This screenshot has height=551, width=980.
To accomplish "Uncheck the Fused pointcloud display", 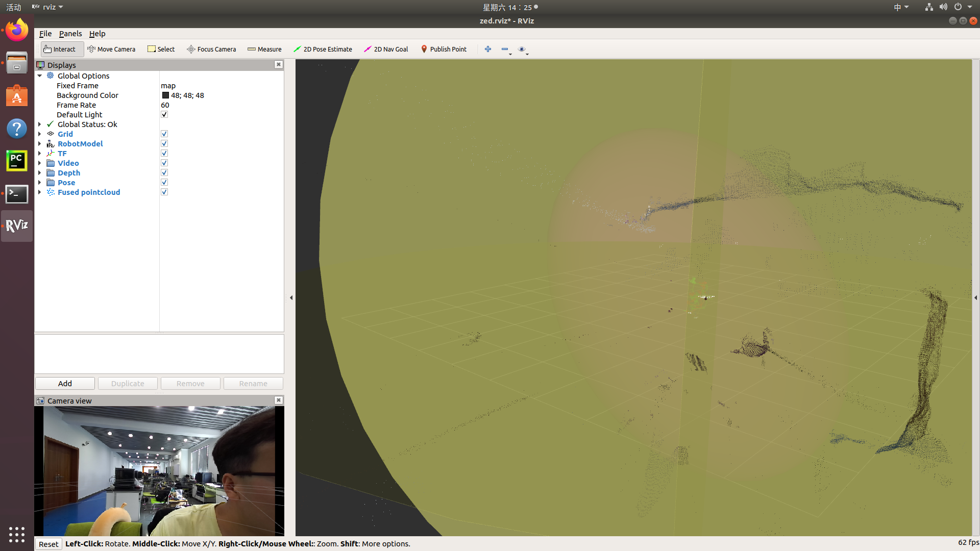I will coord(164,192).
